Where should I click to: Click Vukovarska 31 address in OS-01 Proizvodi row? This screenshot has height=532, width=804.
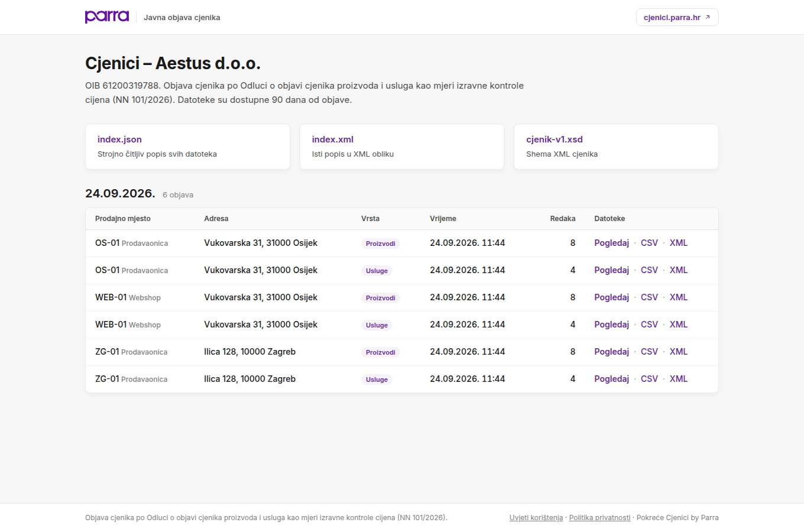click(x=261, y=243)
